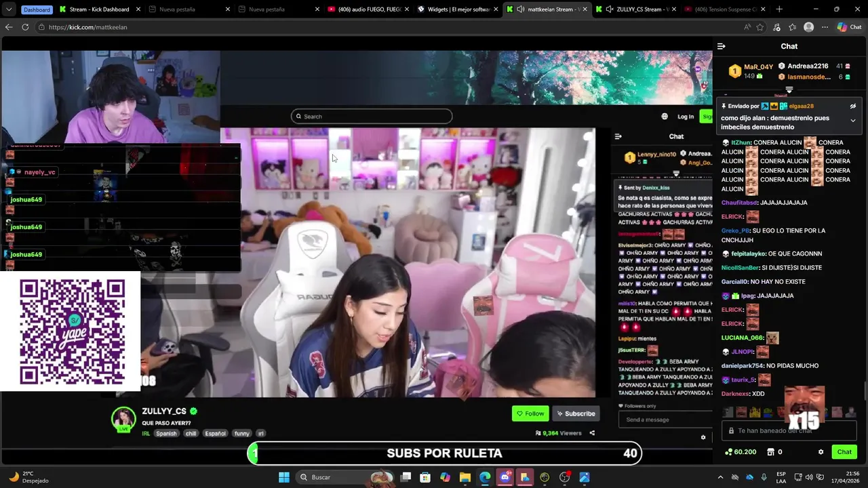This screenshot has width=868, height=488.
Task: Click Log In in the embedded Kick page
Action: point(686,117)
